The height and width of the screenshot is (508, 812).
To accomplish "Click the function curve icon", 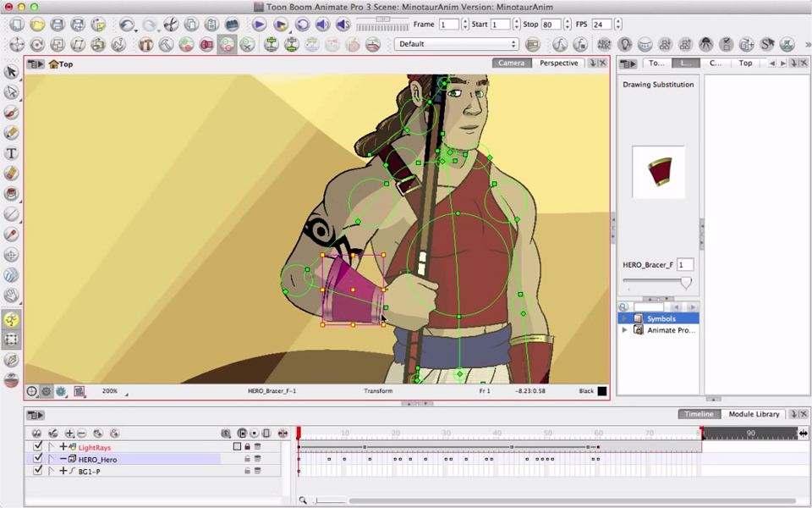I will tap(560, 45).
